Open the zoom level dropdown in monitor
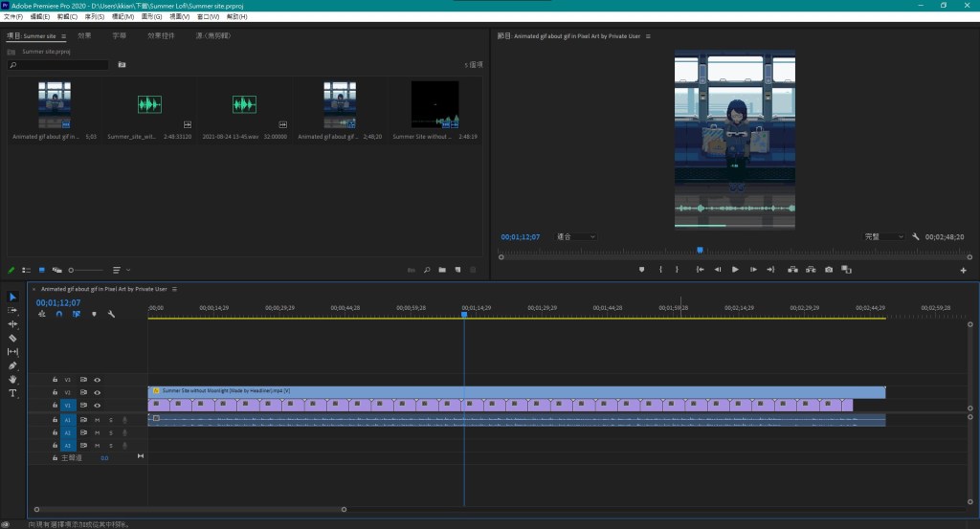The image size is (980, 529). point(577,236)
